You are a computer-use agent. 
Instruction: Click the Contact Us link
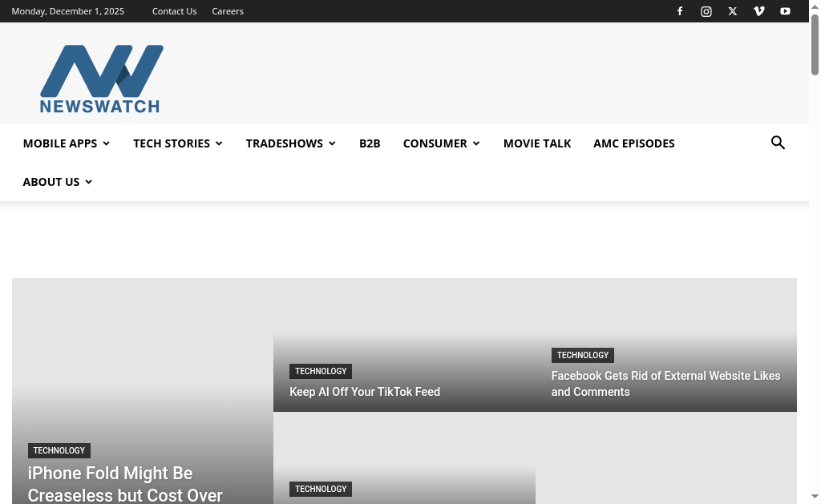click(174, 11)
